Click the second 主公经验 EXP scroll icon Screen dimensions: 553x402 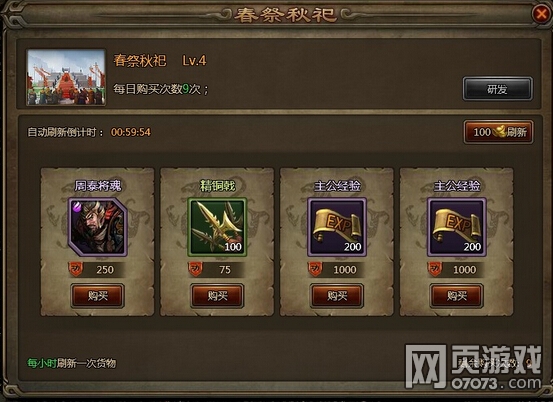(457, 227)
